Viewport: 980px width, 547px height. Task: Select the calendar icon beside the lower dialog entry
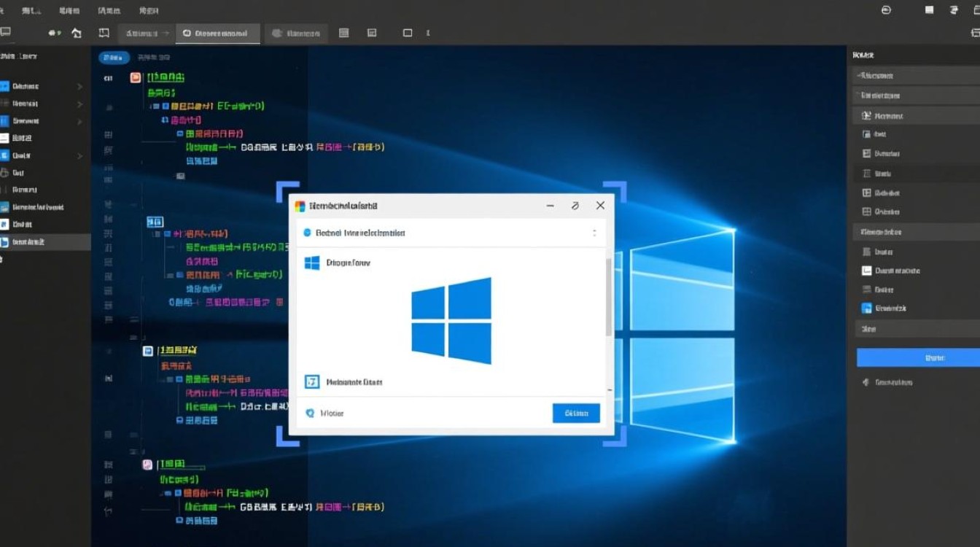pos(312,381)
